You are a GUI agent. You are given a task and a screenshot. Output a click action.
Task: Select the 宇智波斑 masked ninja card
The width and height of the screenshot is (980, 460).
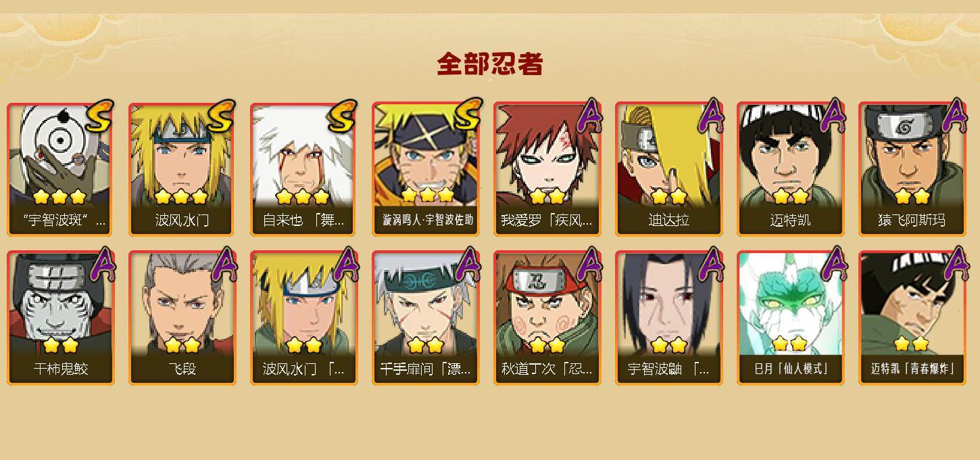click(x=61, y=169)
